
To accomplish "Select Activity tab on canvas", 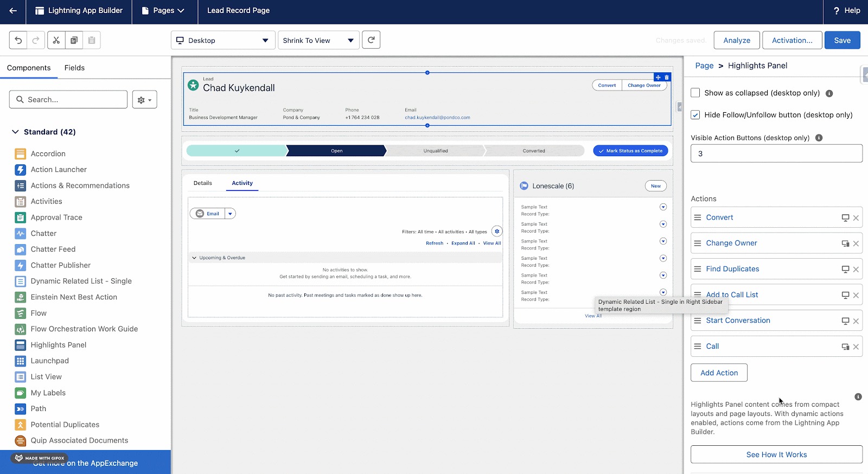I will point(242,183).
